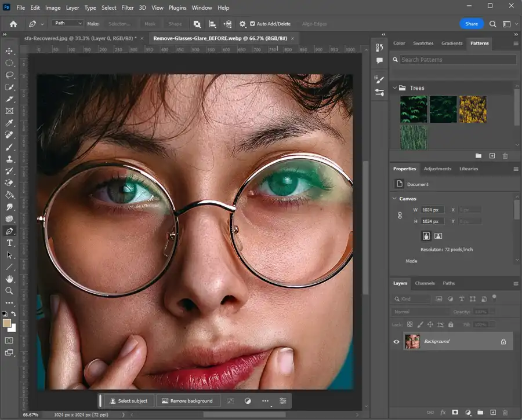522x420 pixels.
Task: Select the Move tool
Action: 9,51
